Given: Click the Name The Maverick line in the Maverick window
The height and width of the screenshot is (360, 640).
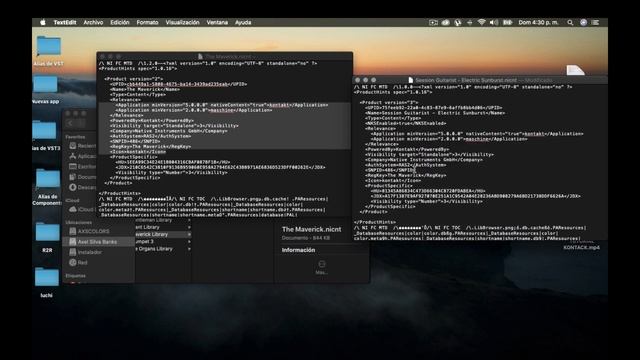Looking at the screenshot, I should click(145, 89).
